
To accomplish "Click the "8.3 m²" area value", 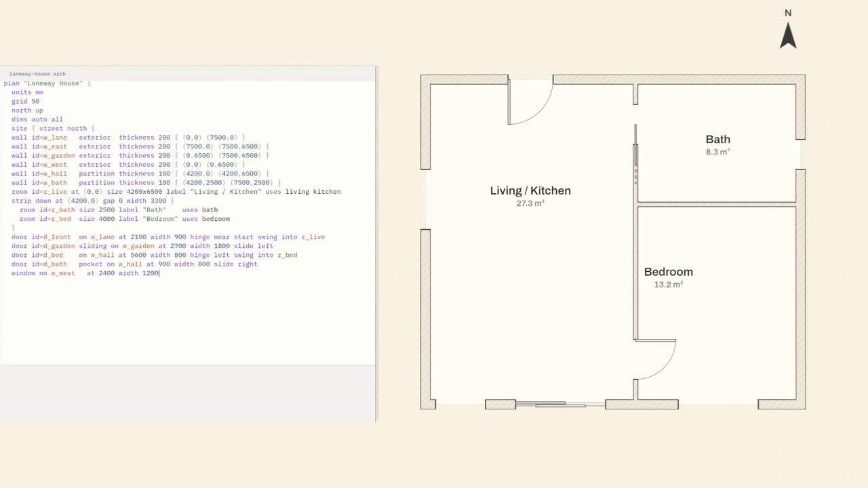I will tap(717, 152).
